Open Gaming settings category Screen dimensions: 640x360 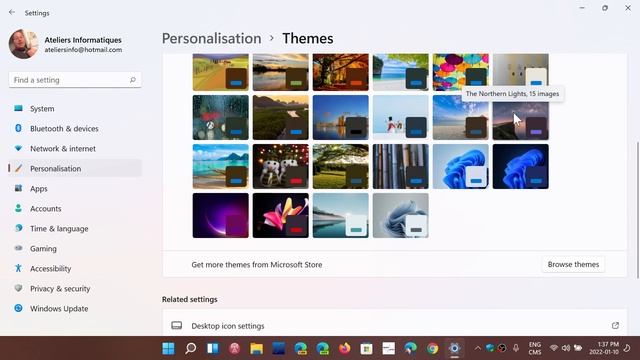[75, 249]
